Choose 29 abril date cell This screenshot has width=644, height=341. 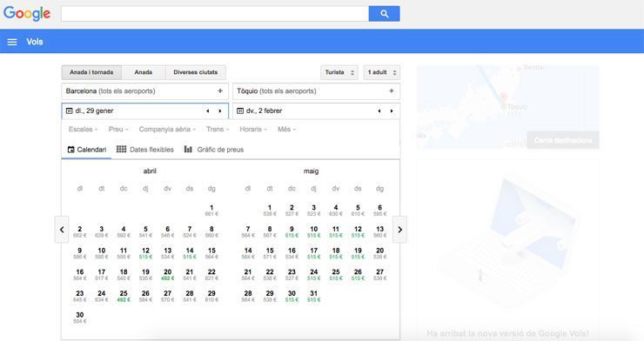211,296
